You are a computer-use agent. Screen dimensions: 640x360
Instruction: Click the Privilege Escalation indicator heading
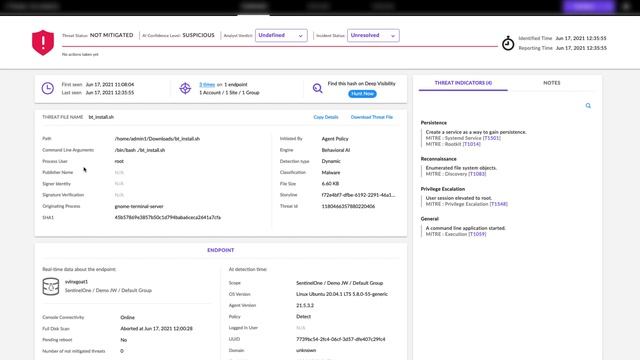(443, 189)
